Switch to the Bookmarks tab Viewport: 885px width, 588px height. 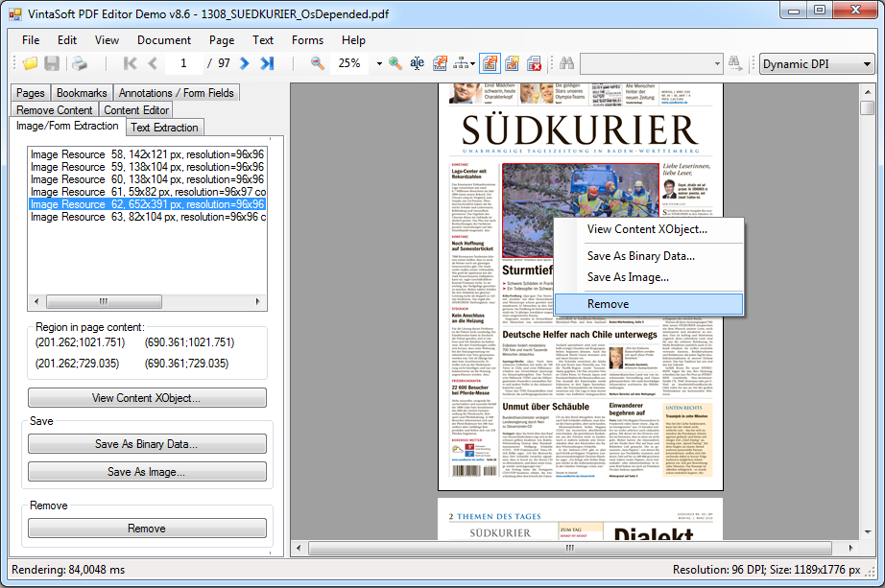point(82,92)
